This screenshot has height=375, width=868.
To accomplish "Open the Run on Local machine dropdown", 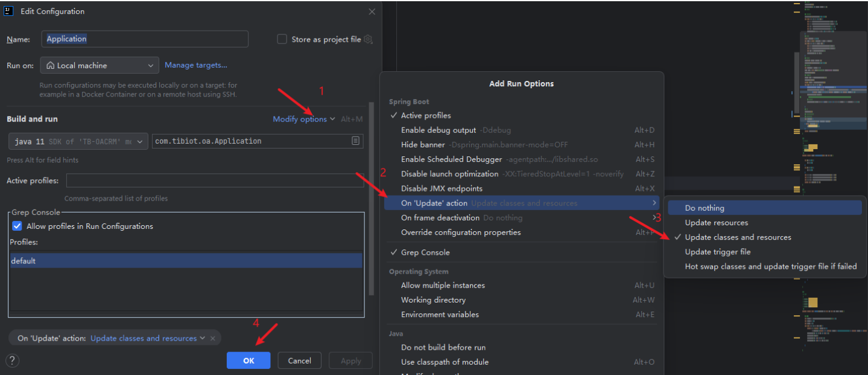I will point(100,65).
